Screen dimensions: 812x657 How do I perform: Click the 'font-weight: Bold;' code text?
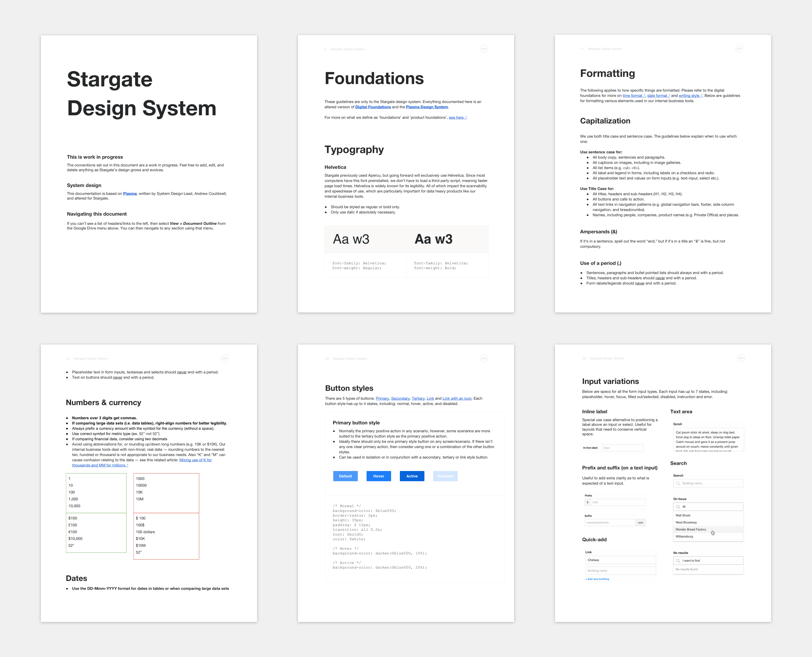(x=435, y=268)
